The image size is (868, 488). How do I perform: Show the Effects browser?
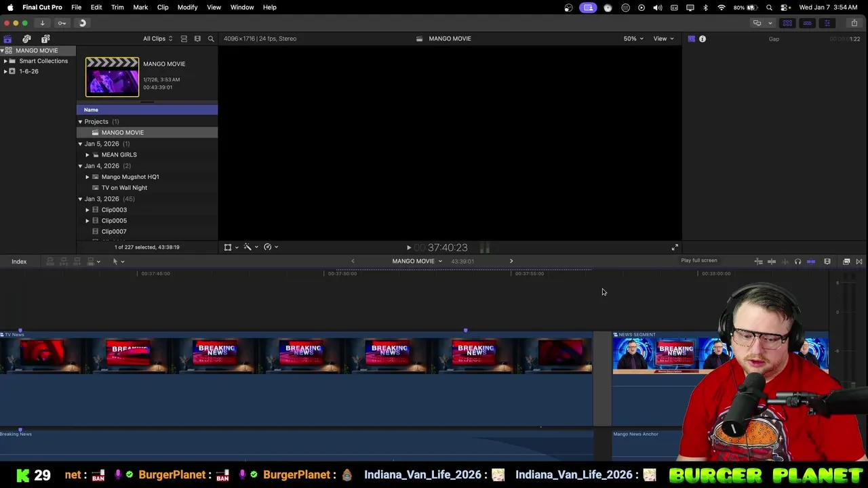(846, 262)
